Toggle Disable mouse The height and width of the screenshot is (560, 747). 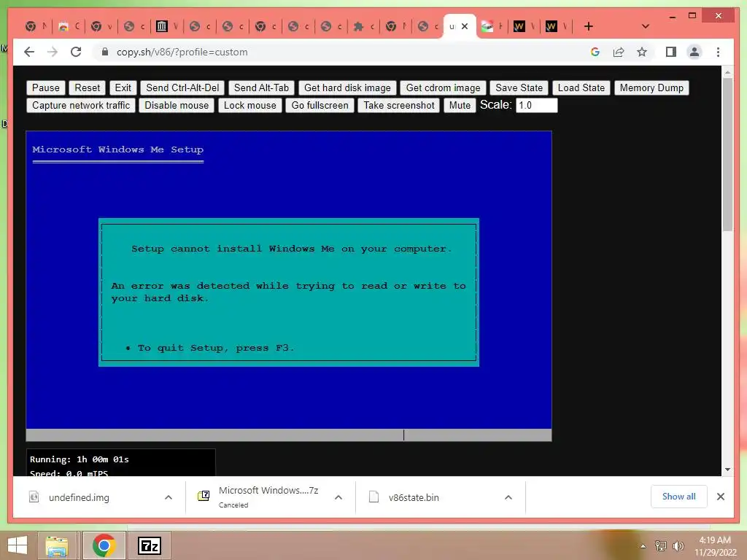(x=177, y=105)
